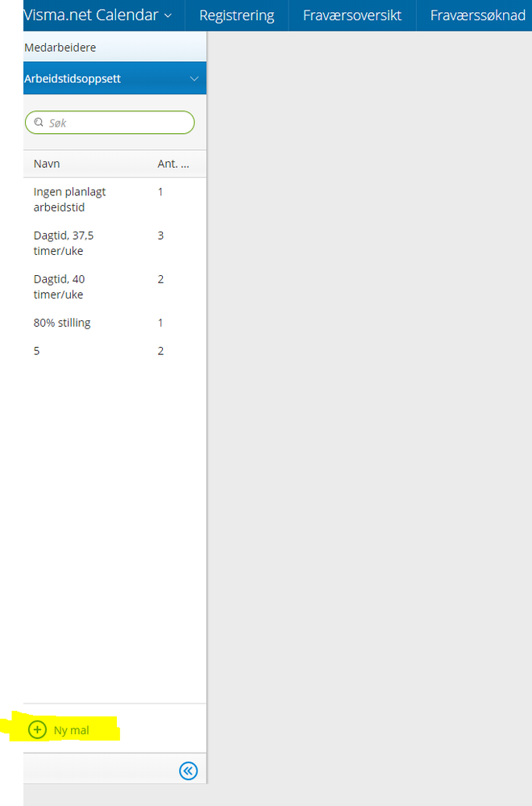Screen dimensions: 532x806
Task: Open the template named 5
Action: pos(37,351)
